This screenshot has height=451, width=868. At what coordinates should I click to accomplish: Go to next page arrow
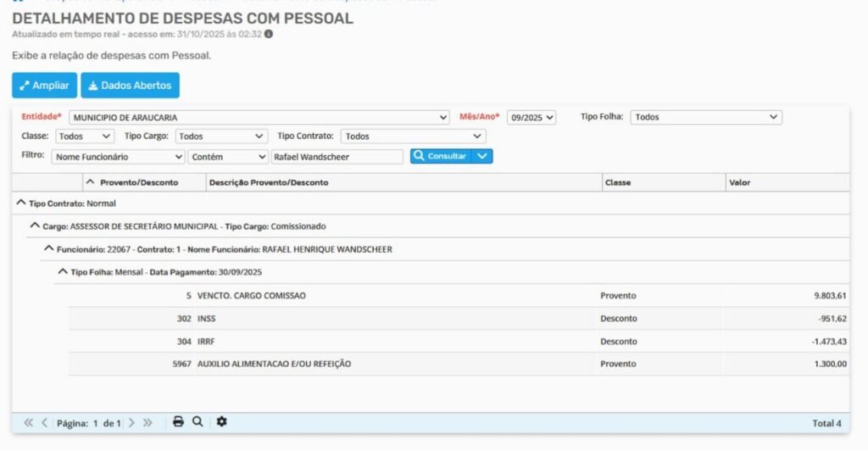[x=131, y=422]
